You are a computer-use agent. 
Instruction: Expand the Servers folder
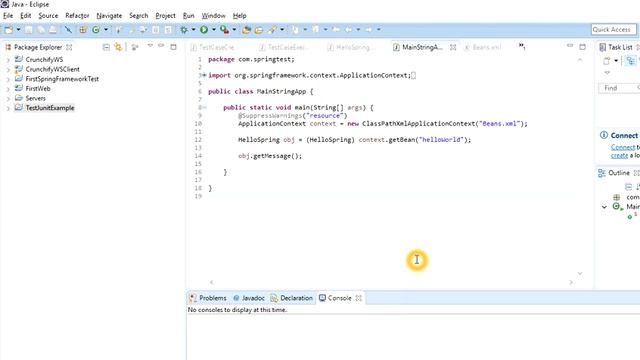tap(8, 99)
